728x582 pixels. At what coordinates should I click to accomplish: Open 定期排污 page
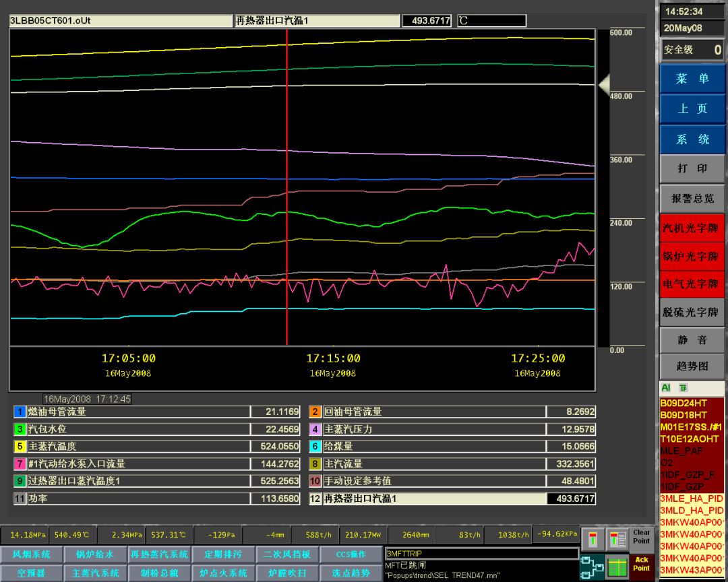coord(223,554)
